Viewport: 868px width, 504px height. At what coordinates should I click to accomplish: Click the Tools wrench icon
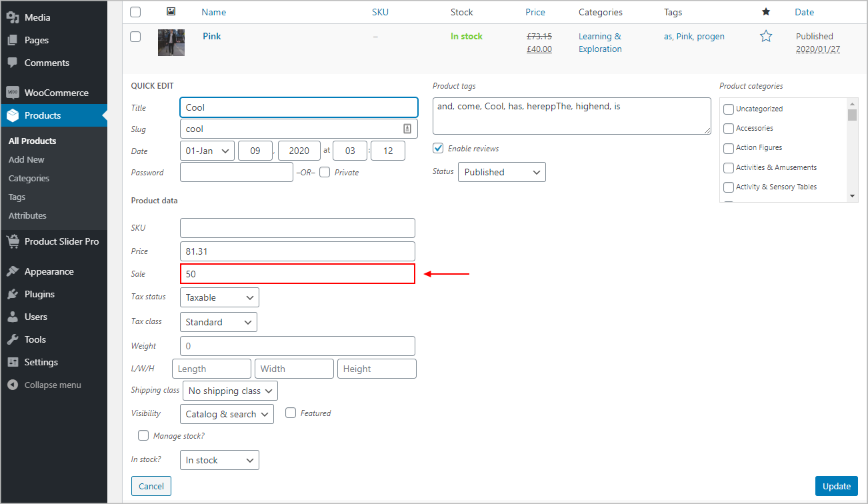tap(12, 339)
